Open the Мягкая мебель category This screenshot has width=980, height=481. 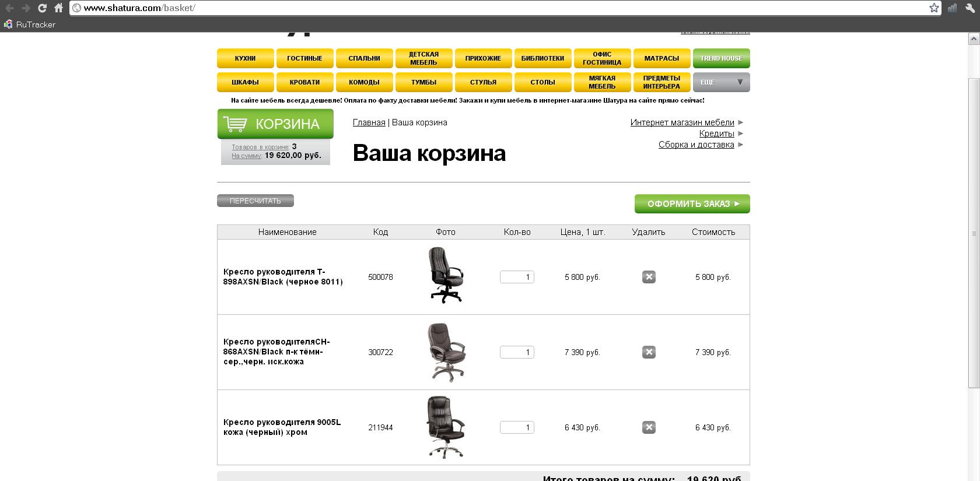603,82
